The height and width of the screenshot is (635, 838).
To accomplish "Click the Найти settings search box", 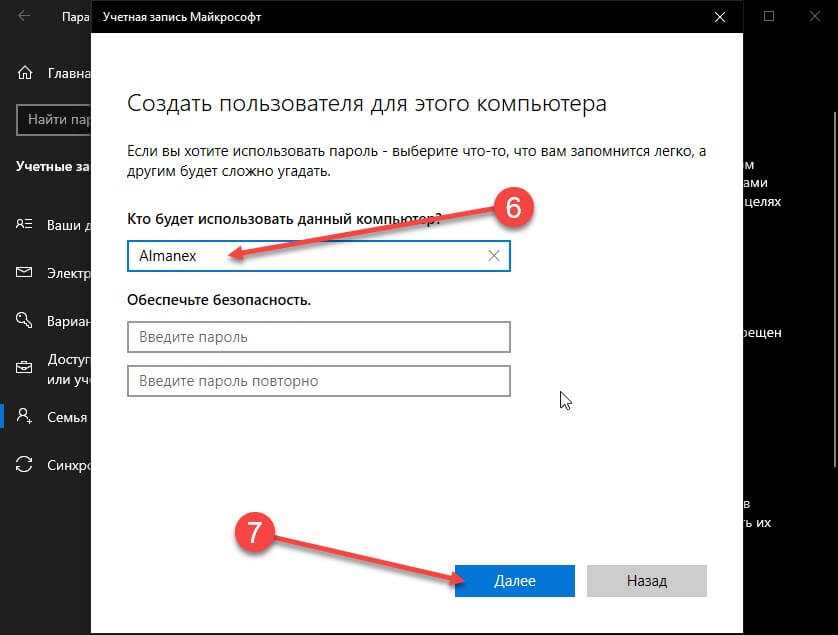I will pyautogui.click(x=53, y=120).
